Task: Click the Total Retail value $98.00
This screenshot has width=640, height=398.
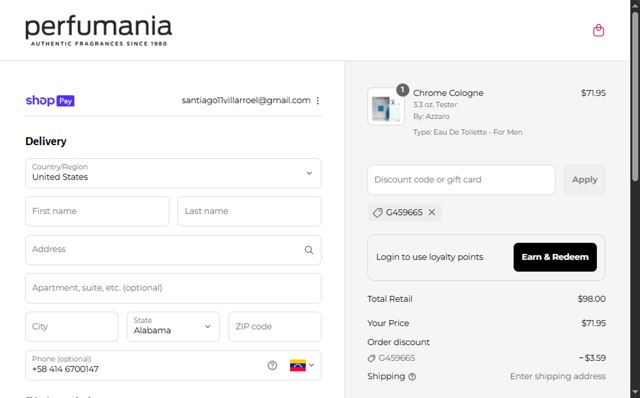Action: pyautogui.click(x=591, y=299)
